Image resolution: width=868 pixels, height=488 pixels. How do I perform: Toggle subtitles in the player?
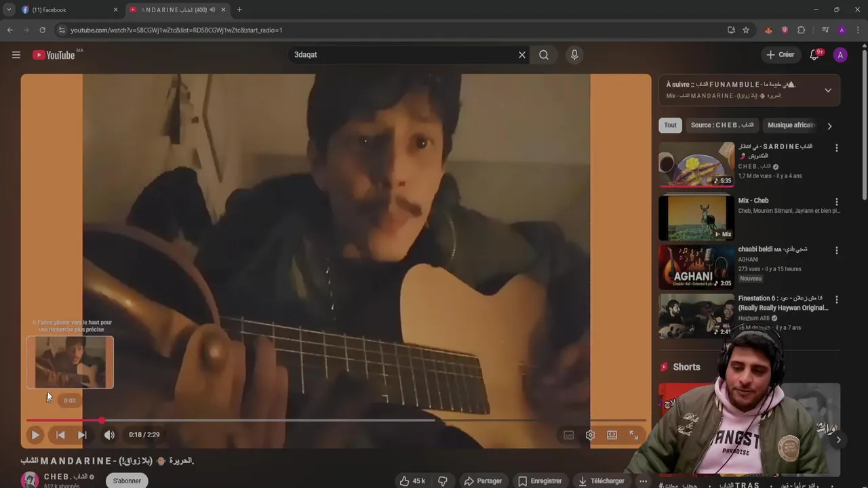569,435
